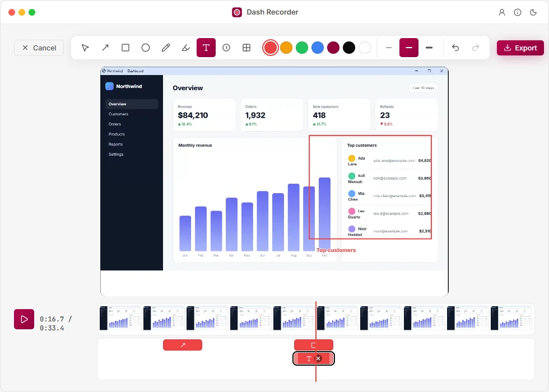Click Orders in Northwind sidebar
The height and width of the screenshot is (392, 549).
(115, 124)
